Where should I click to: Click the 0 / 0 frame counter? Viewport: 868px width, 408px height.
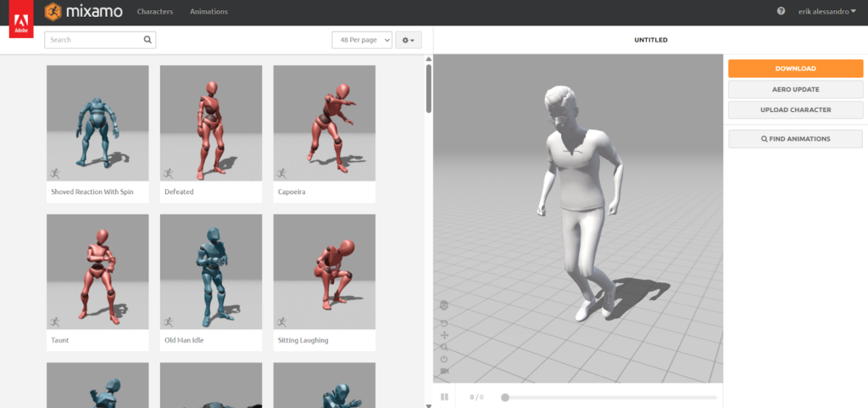476,397
